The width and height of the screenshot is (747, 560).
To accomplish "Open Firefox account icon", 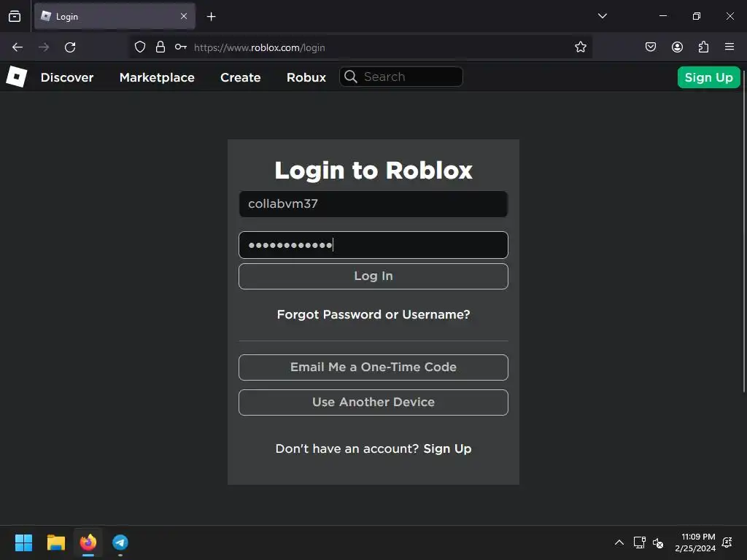I will [677, 47].
